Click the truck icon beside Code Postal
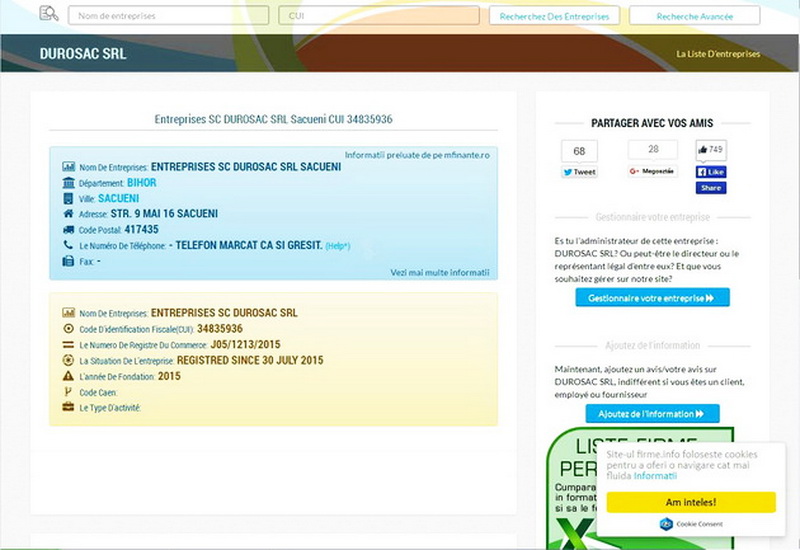800x550 pixels. click(68, 230)
